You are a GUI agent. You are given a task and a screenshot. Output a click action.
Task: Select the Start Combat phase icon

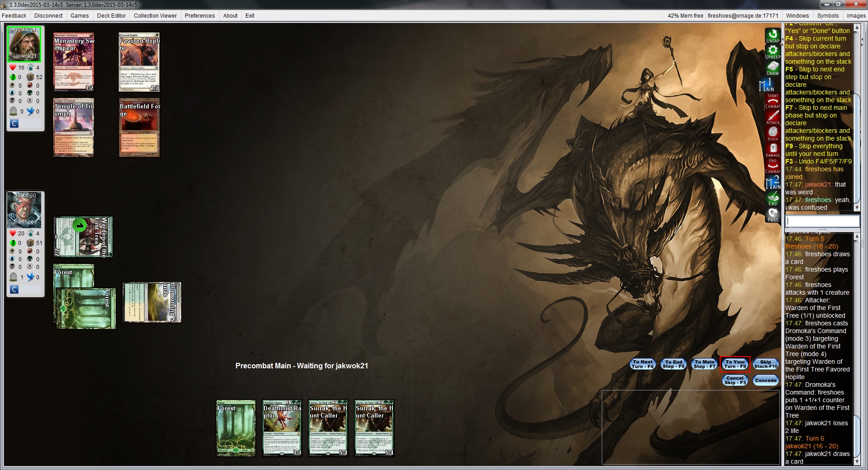(x=773, y=101)
